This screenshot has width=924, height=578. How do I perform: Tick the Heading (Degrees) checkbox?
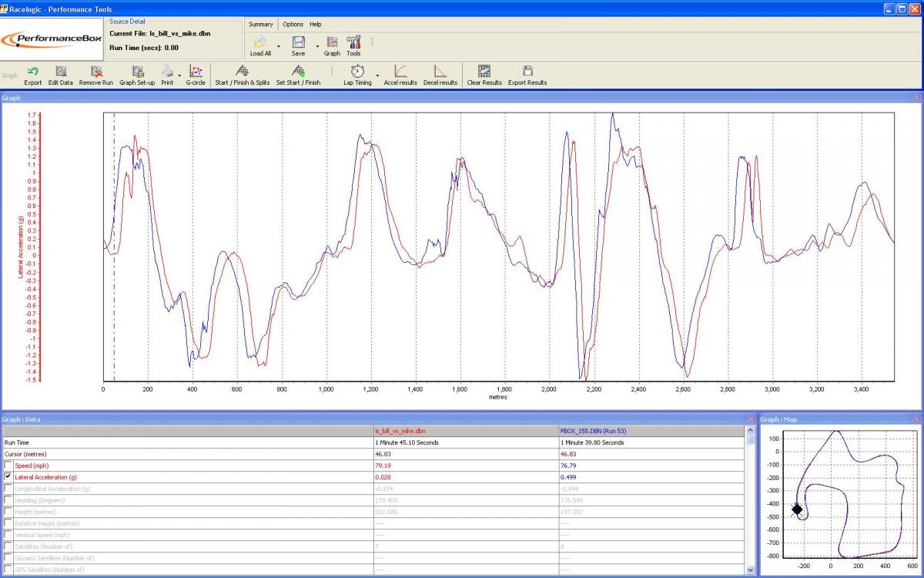[8, 500]
